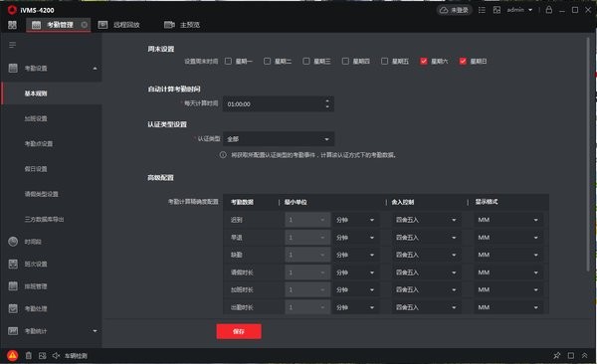Expand the 考勤统计 section arrow
This screenshot has height=364, width=597.
point(95,331)
